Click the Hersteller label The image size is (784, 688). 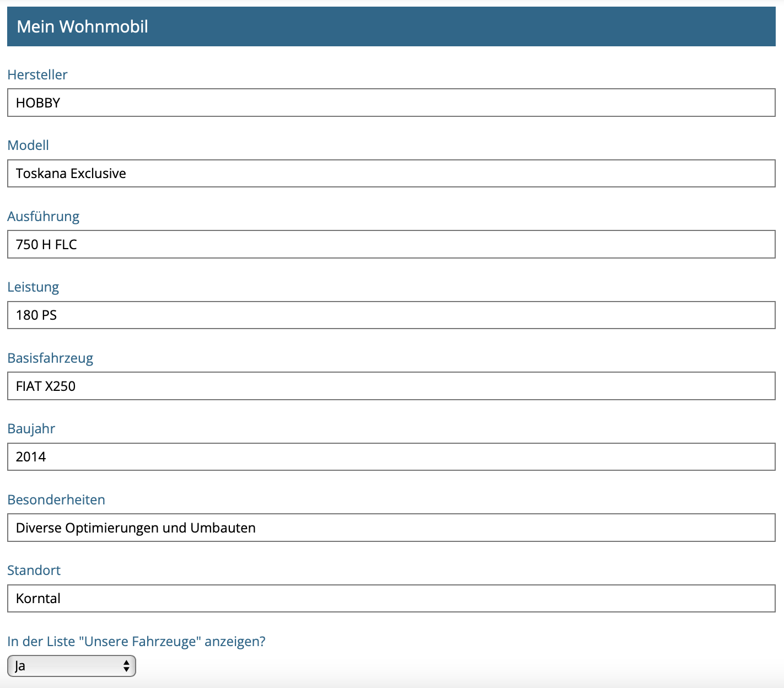[x=37, y=74]
